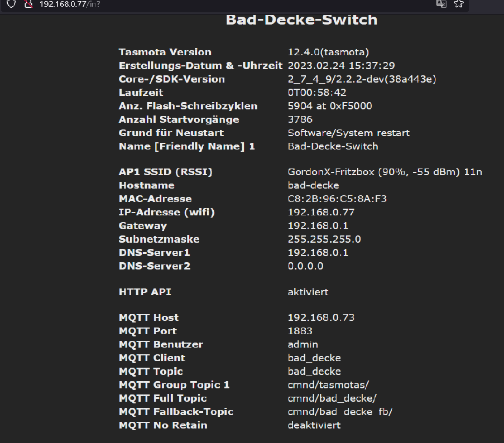Click the translate page icon
The image size is (504, 443).
[x=441, y=4]
